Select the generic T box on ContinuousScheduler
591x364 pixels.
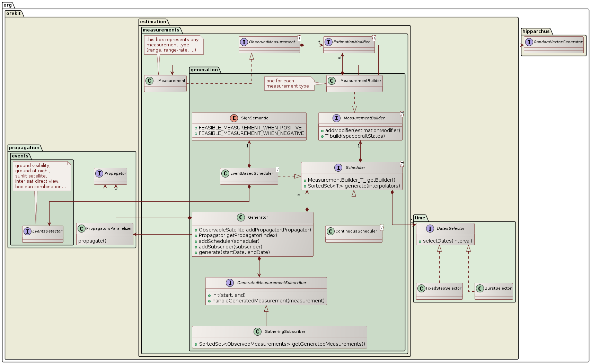pyautogui.click(x=382, y=227)
